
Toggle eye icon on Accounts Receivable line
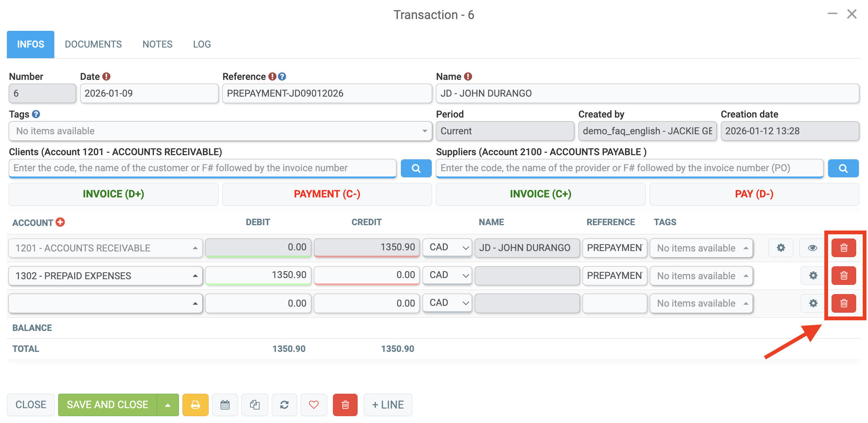pyautogui.click(x=812, y=248)
